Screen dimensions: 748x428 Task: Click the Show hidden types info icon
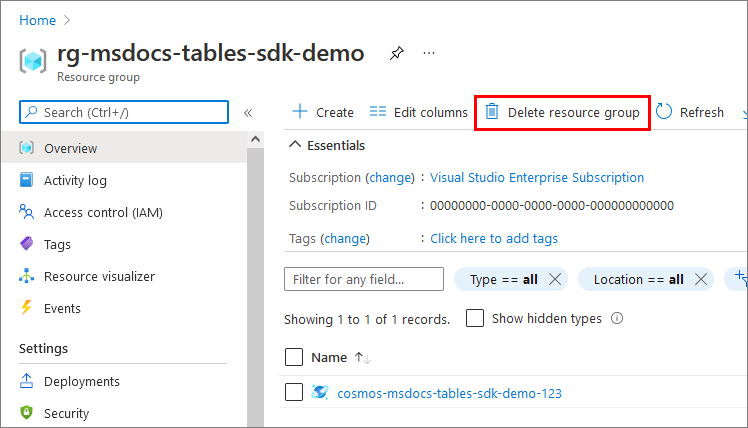coord(617,319)
